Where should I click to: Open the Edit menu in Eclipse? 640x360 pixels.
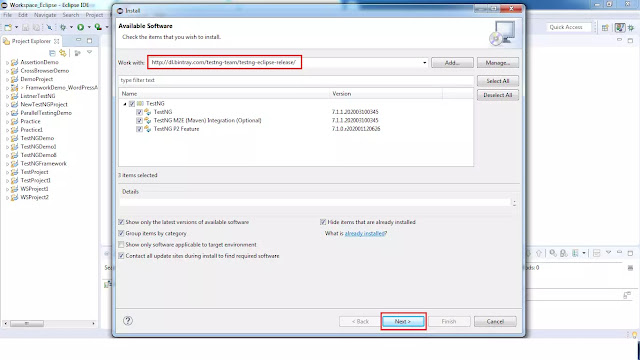coord(23,15)
